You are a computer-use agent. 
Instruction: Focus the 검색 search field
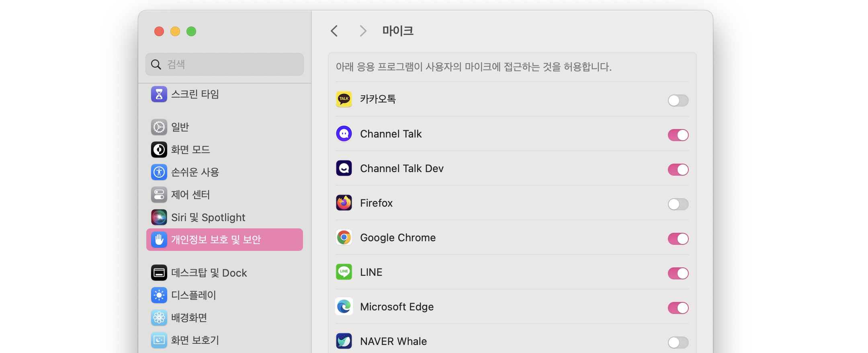tap(225, 64)
